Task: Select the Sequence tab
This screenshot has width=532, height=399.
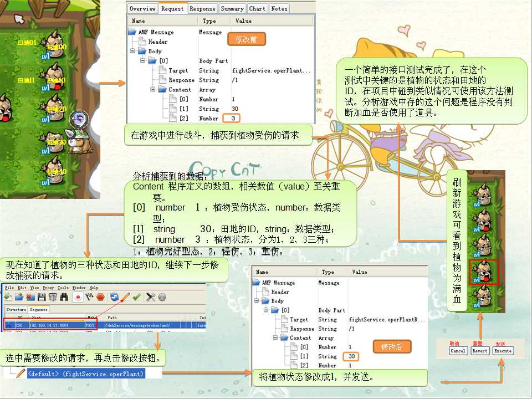Action: (38, 309)
